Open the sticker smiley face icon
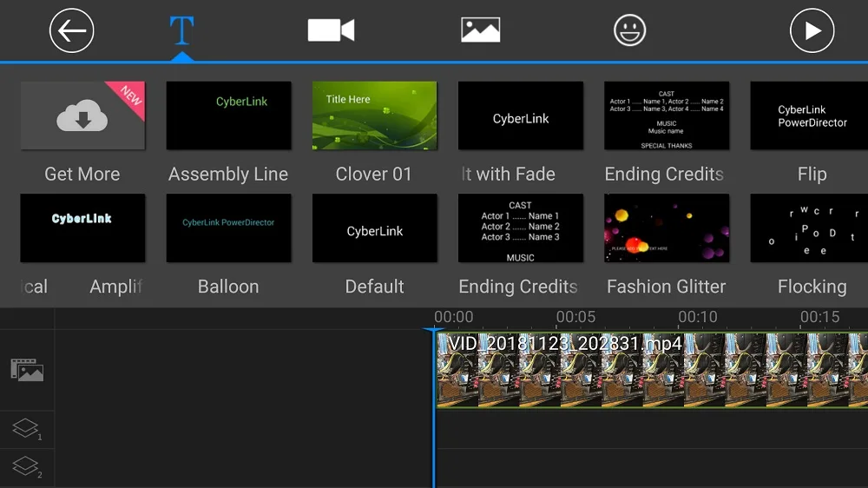Viewport: 868px width, 488px height. pyautogui.click(x=629, y=30)
